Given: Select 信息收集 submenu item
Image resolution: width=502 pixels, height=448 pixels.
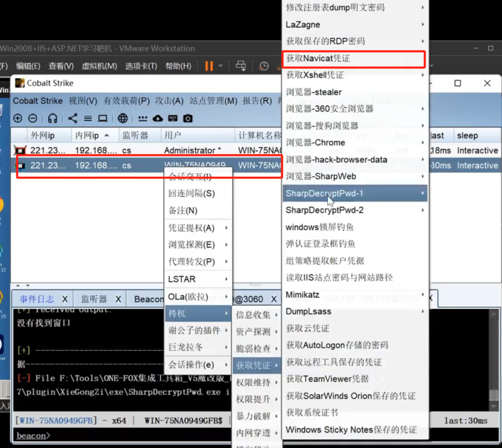Looking at the screenshot, I should point(257,315).
